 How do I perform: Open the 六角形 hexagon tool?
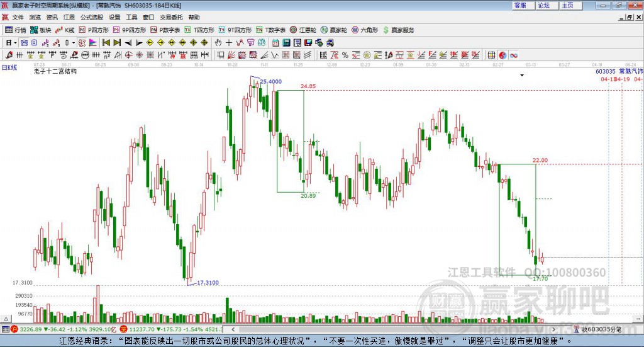tap(365, 30)
